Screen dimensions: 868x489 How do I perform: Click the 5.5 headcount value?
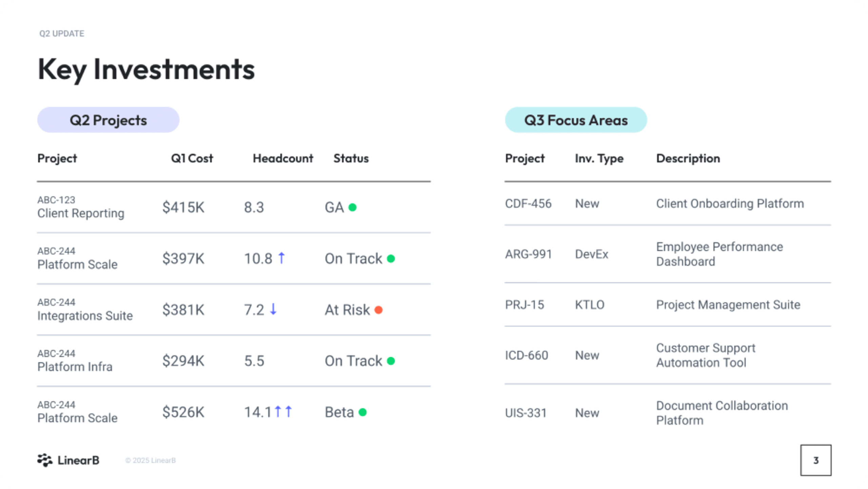pyautogui.click(x=254, y=361)
